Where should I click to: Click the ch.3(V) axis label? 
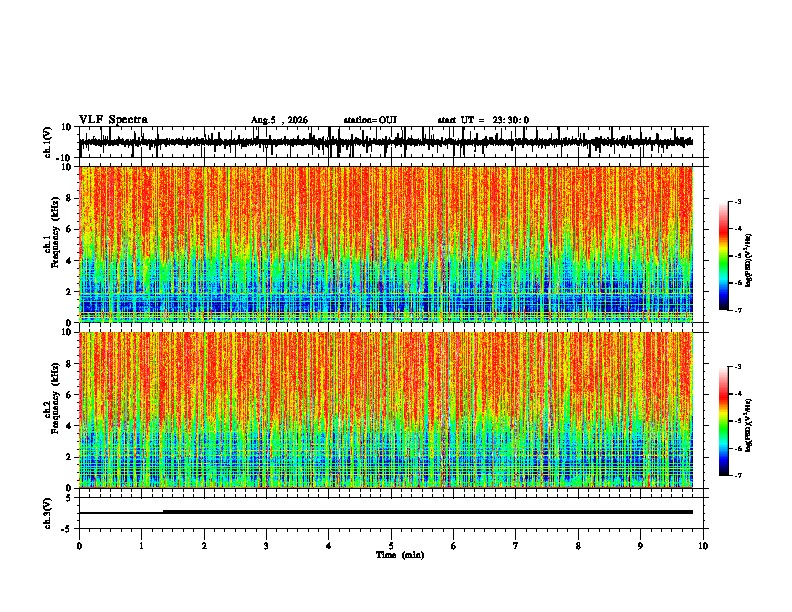[47, 513]
